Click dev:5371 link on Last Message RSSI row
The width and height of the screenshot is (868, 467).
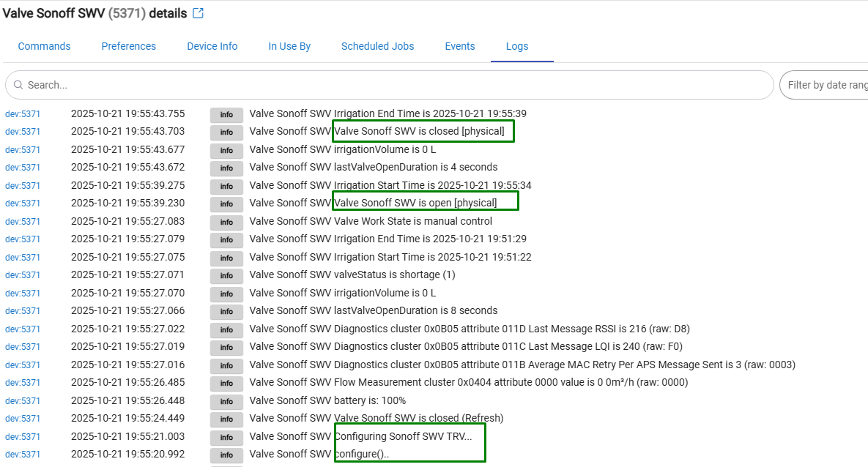pyautogui.click(x=23, y=329)
